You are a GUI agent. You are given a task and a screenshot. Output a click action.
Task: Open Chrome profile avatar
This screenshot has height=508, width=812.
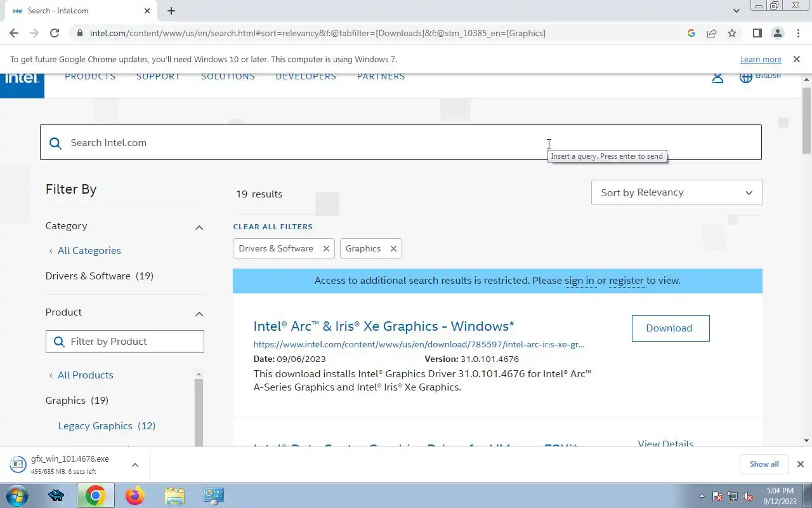tap(777, 33)
